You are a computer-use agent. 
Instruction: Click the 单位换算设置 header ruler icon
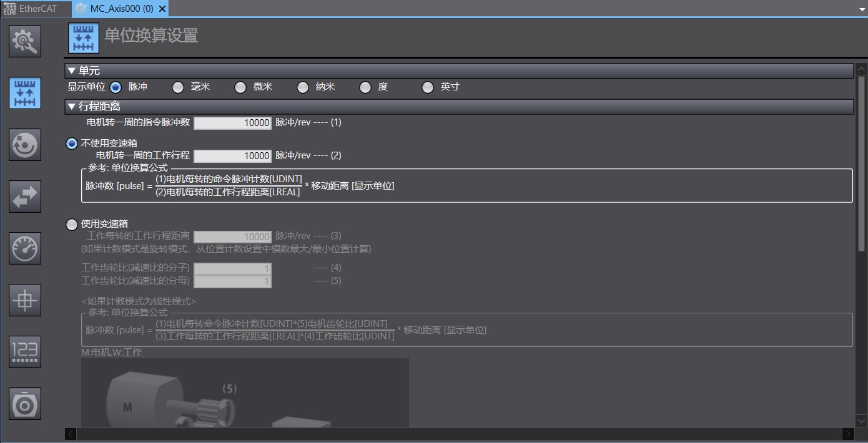click(83, 37)
